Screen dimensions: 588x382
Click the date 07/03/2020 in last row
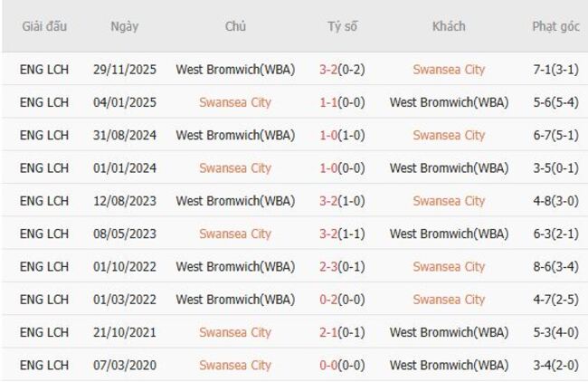click(125, 365)
